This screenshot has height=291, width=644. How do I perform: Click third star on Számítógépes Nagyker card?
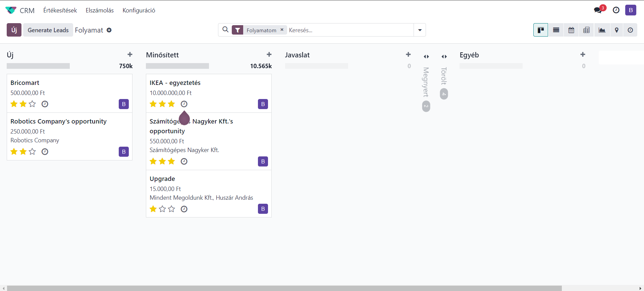(171, 161)
